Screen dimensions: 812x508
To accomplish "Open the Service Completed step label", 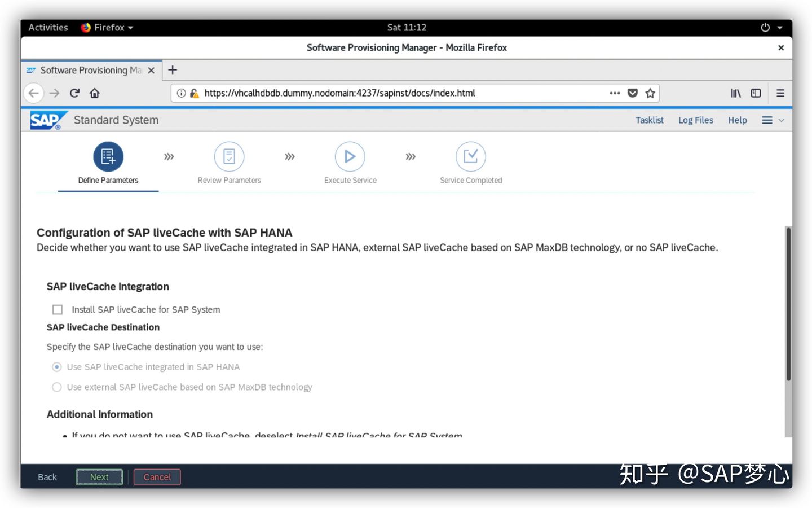I will 471,181.
